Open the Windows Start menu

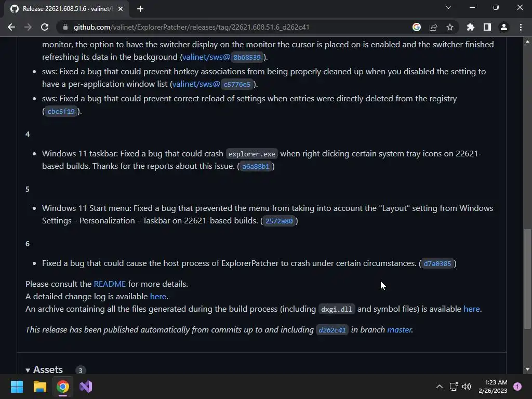click(x=17, y=387)
